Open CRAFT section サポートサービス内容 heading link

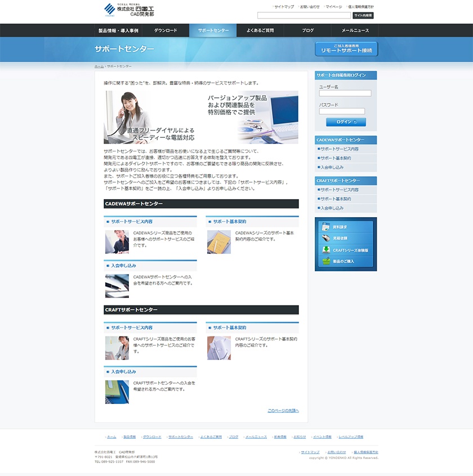132,327
